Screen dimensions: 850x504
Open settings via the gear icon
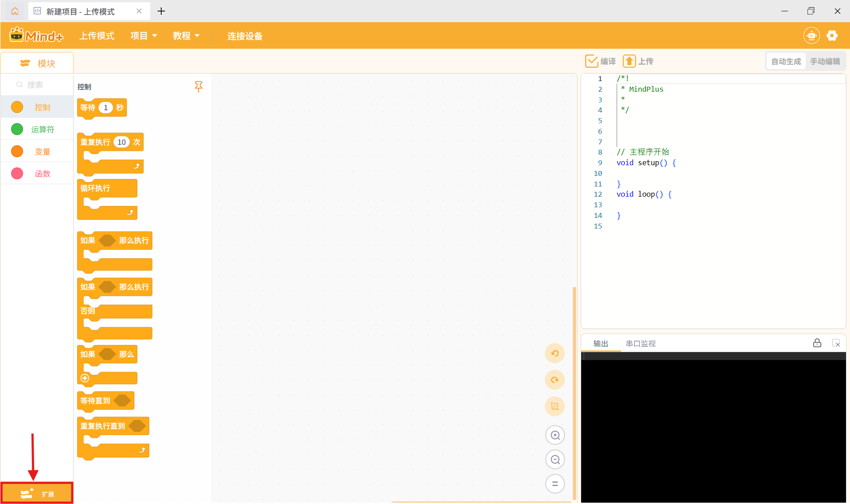tap(832, 36)
